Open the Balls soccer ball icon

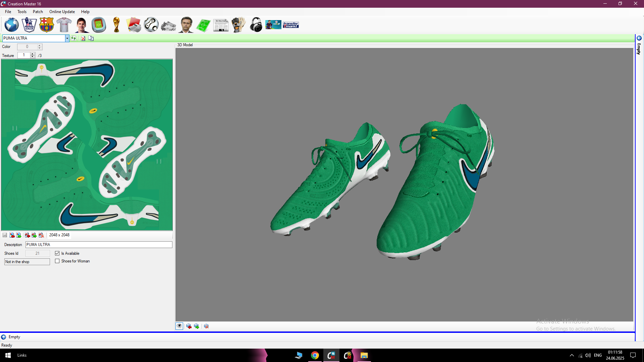[x=151, y=25]
